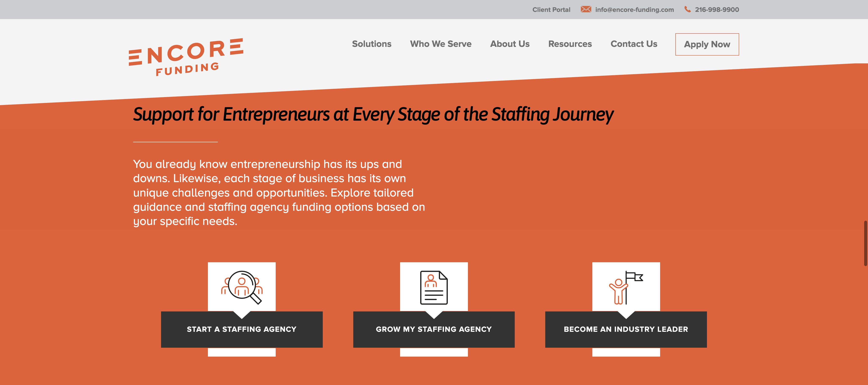Open the Solutions menu
The image size is (868, 385).
[x=371, y=44]
